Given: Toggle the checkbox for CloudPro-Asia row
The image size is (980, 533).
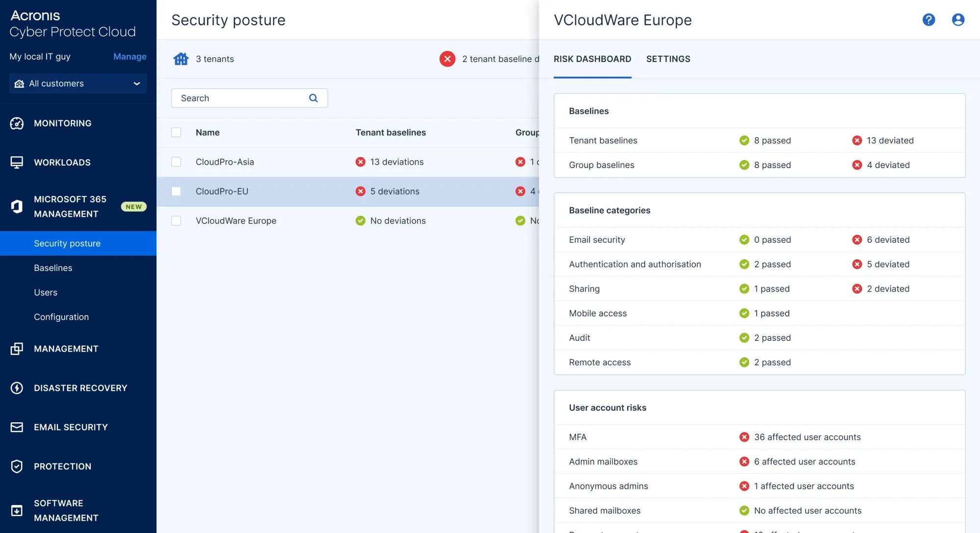Looking at the screenshot, I should click(x=176, y=162).
